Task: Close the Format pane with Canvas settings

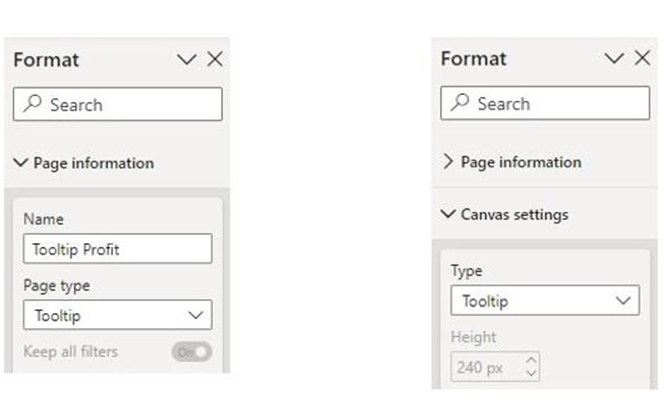Action: (x=642, y=59)
